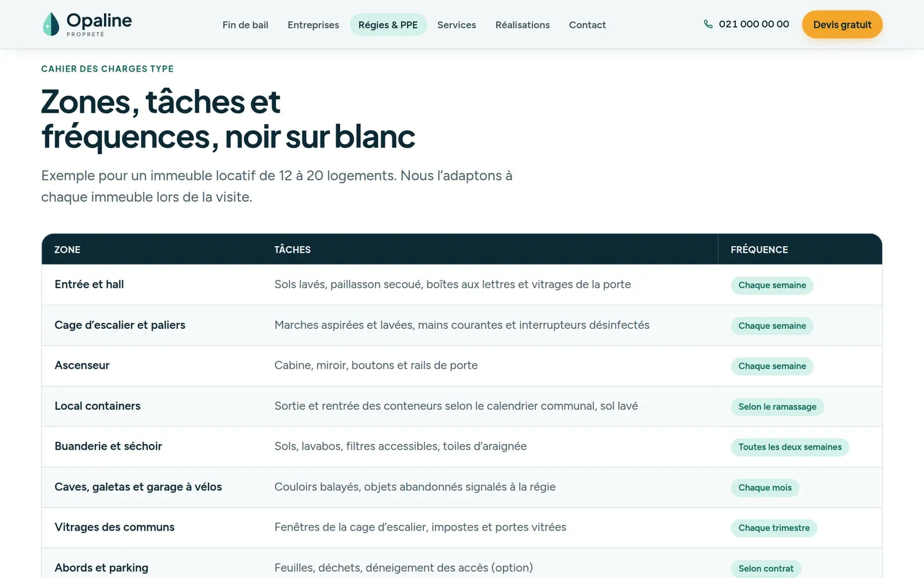Click the text Sols, lavabos, filtres accessibles

point(400,446)
